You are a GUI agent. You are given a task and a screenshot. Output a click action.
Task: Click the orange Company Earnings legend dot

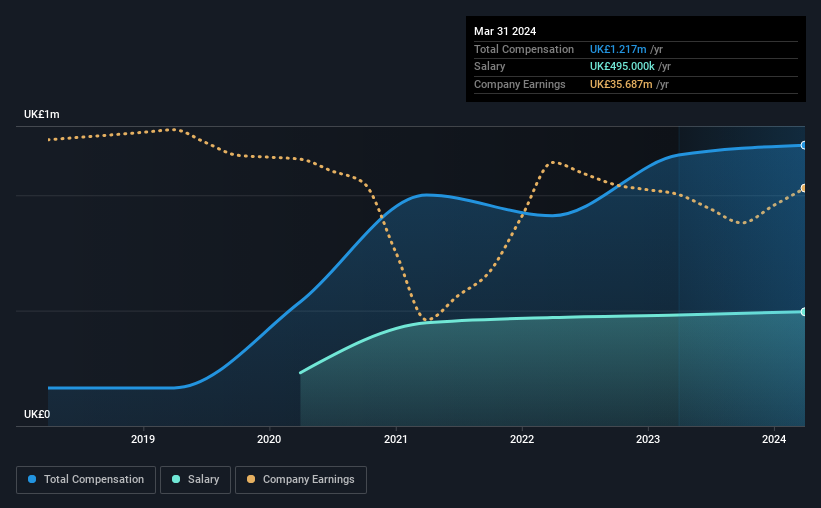point(251,479)
